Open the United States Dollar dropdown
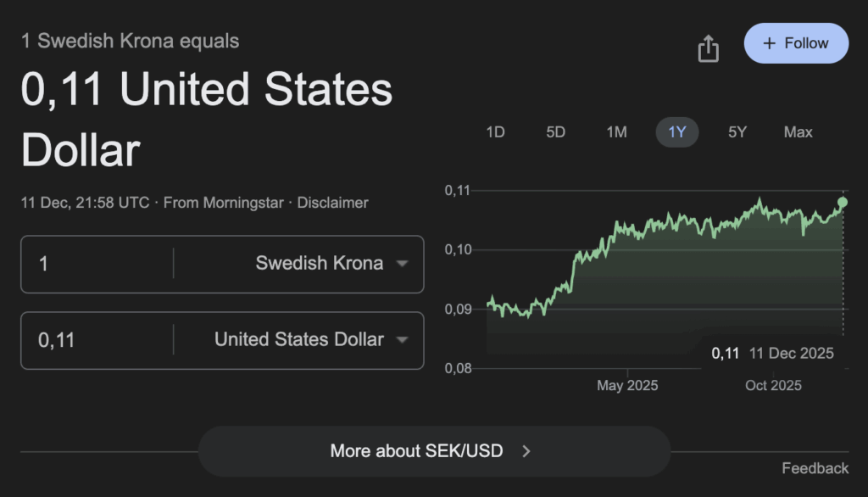The image size is (868, 497). [310, 340]
